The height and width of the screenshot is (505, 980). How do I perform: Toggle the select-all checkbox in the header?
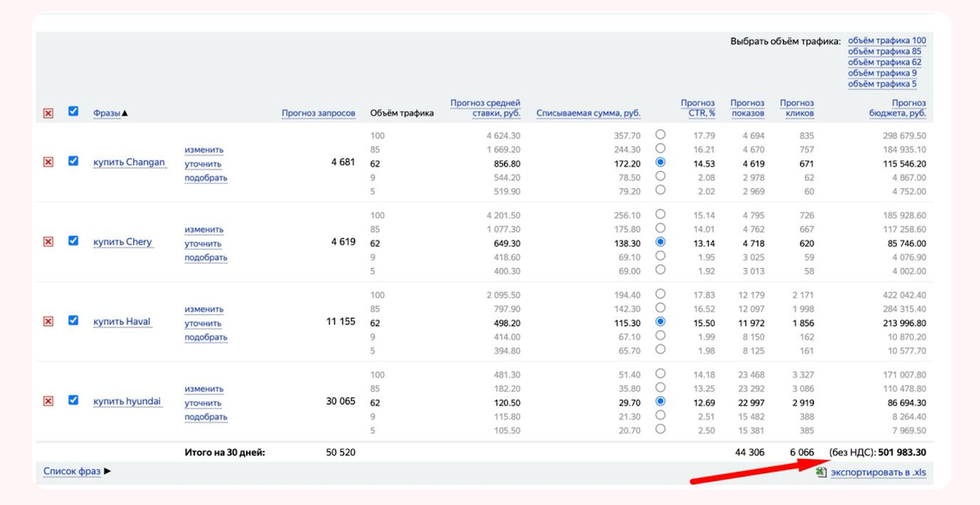point(73,111)
